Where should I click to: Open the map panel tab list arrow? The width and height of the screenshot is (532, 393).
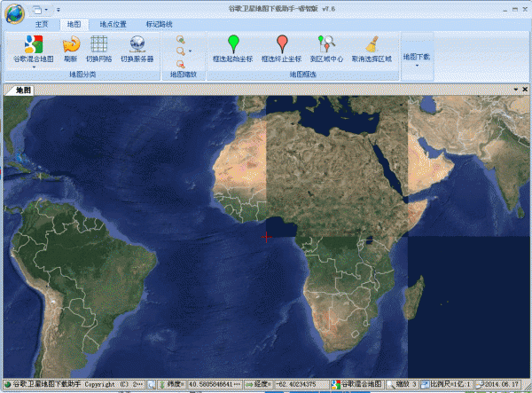pyautogui.click(x=516, y=90)
